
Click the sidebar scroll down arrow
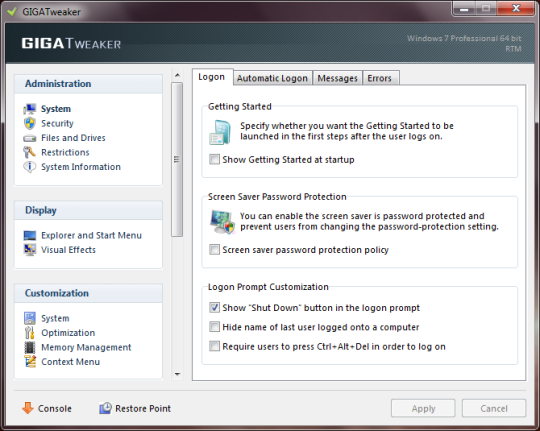pyautogui.click(x=177, y=374)
